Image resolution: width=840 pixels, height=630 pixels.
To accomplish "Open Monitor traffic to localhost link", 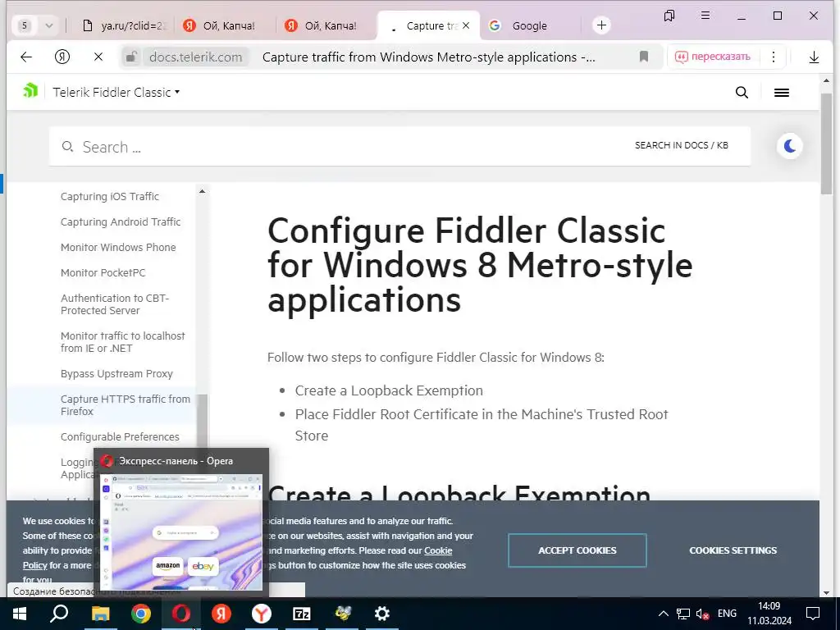I will (123, 342).
